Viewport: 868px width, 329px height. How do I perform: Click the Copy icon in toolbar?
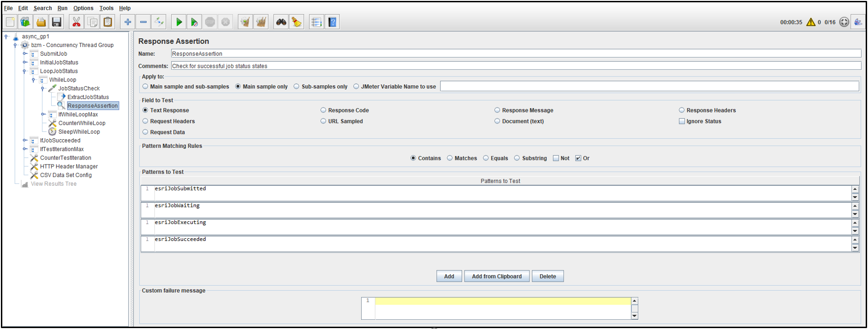92,22
